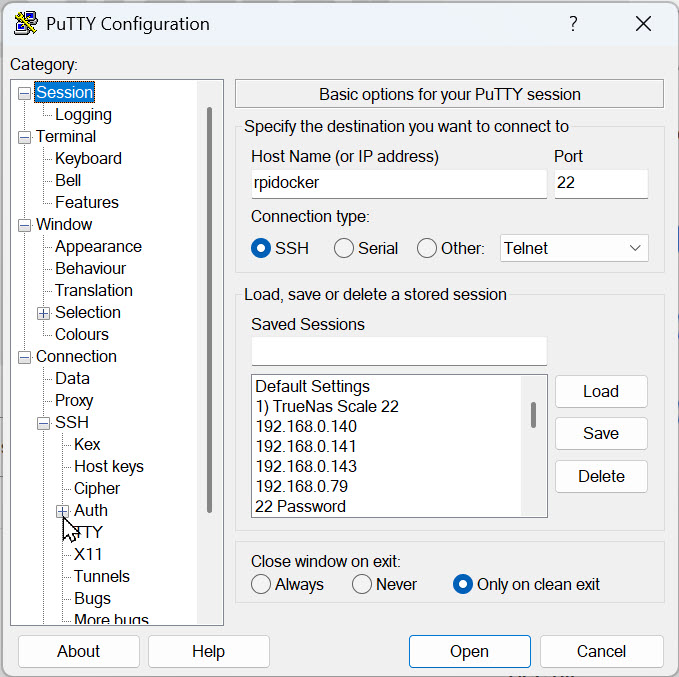Click the About button

point(79,651)
